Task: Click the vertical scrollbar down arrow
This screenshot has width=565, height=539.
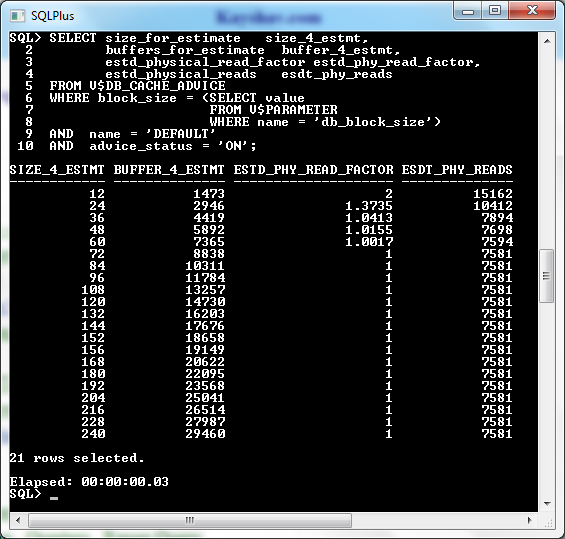Action: (x=547, y=503)
